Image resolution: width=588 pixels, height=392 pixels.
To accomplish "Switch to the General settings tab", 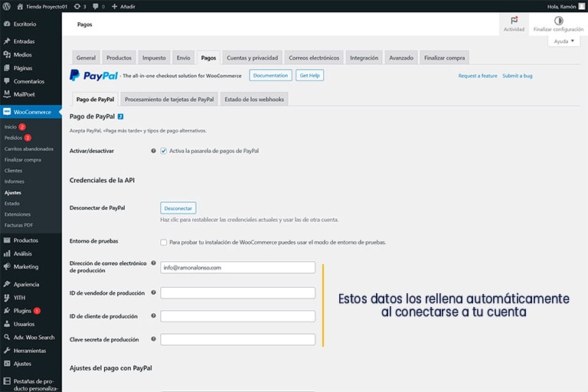I will tap(86, 57).
